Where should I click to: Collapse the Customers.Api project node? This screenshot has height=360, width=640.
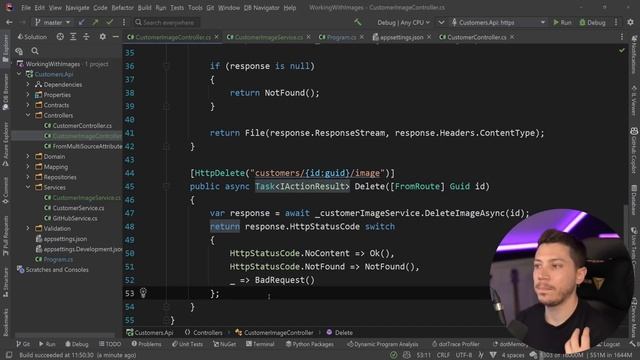[x=19, y=74]
